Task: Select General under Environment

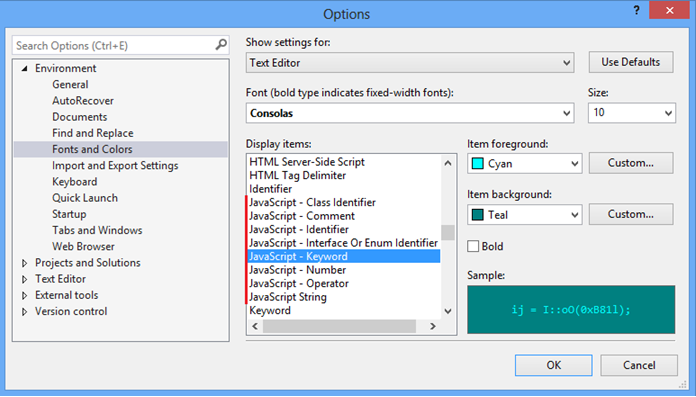Action: pos(70,84)
